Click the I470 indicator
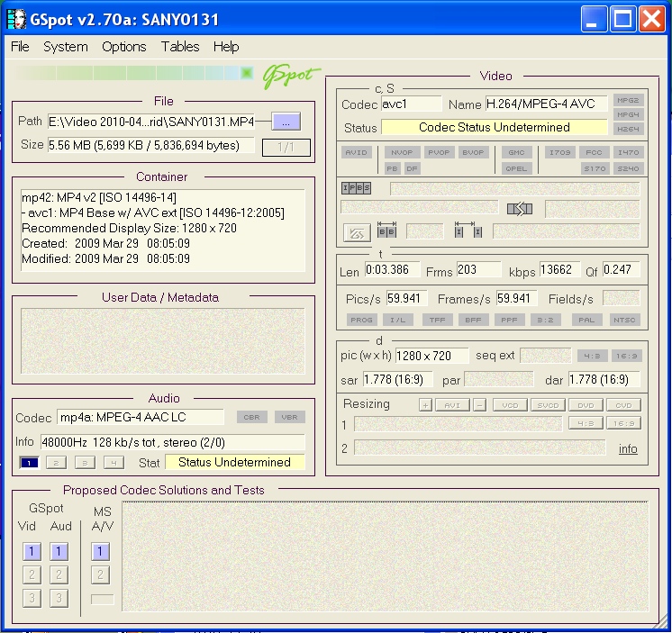Image resolution: width=672 pixels, height=633 pixels. click(x=628, y=152)
